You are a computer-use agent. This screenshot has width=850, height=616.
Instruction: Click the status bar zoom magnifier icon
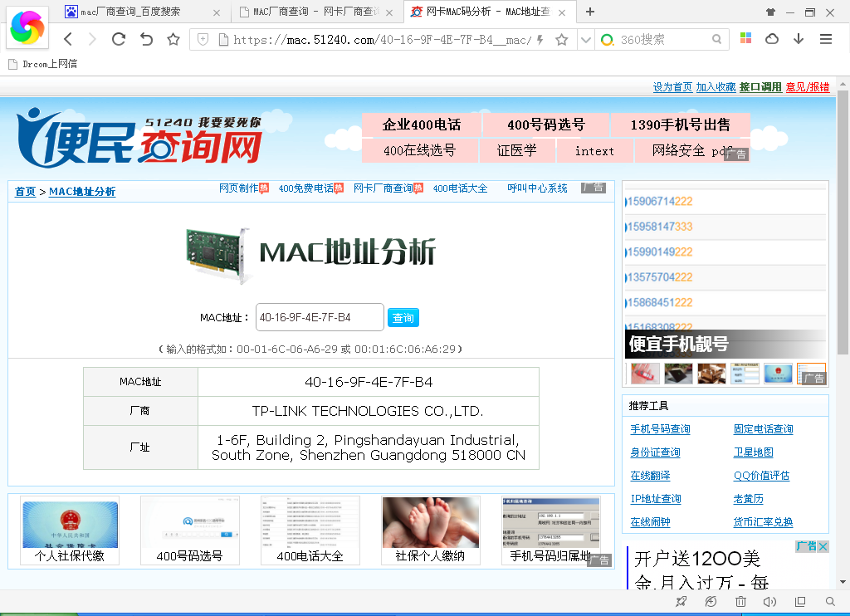(830, 601)
